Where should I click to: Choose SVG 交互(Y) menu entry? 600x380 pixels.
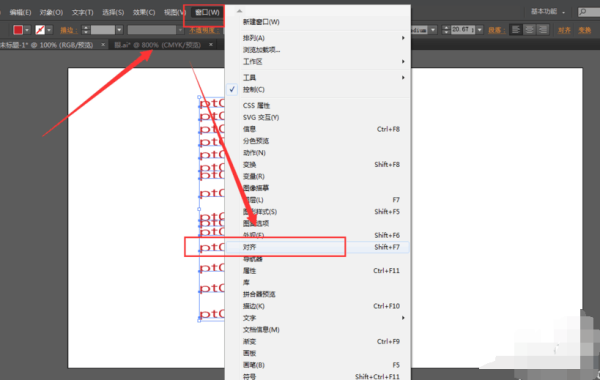[318, 117]
